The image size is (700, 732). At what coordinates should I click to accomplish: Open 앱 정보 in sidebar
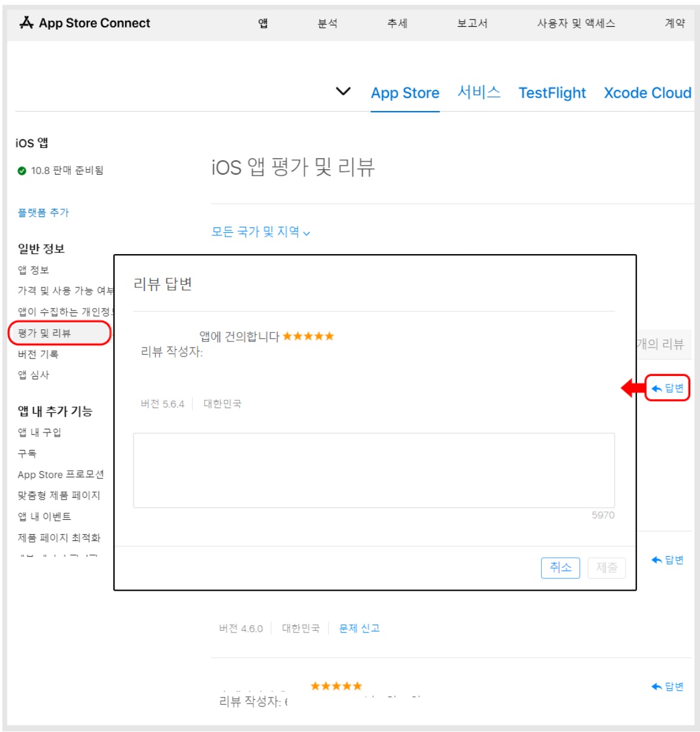point(33,270)
